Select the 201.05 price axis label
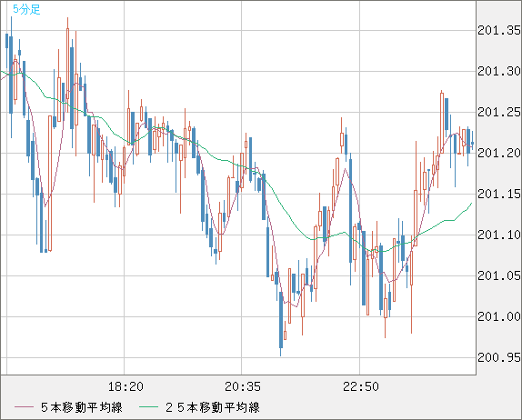The height and width of the screenshot is (420, 522). coord(499,275)
